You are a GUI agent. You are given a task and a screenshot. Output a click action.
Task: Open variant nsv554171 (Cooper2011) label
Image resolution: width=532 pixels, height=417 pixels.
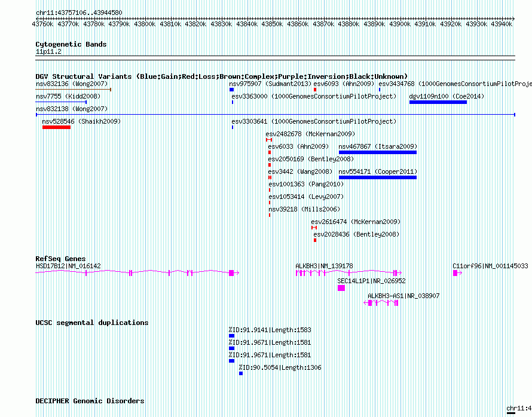[378, 171]
